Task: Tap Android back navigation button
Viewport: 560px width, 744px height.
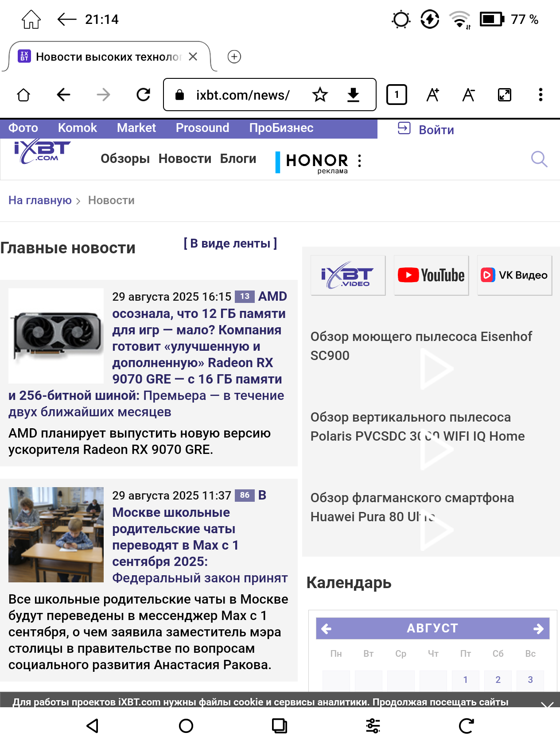Action: [x=93, y=726]
